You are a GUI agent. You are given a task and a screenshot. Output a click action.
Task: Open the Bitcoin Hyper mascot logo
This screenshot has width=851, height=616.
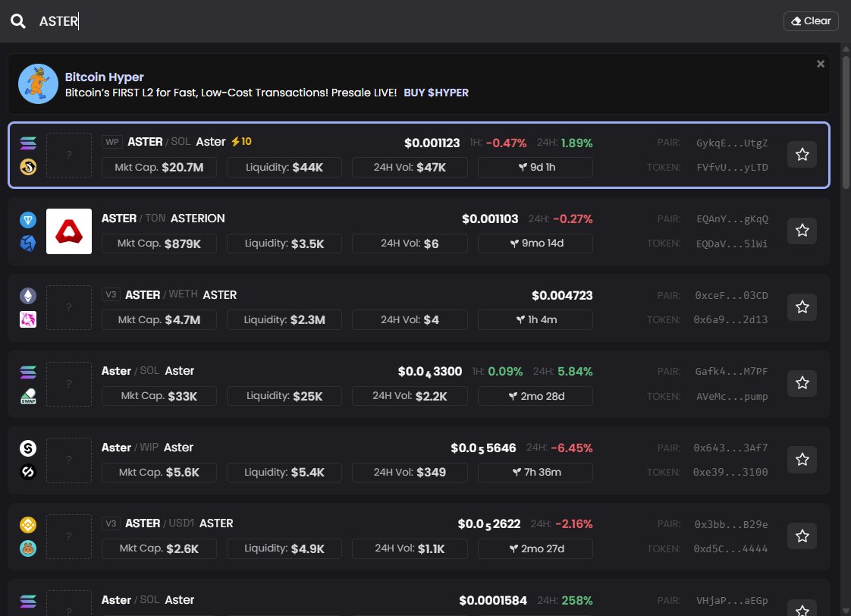point(38,84)
